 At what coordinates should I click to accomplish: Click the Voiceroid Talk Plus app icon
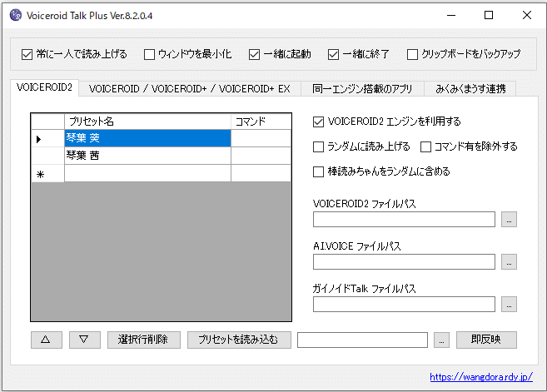(16, 15)
